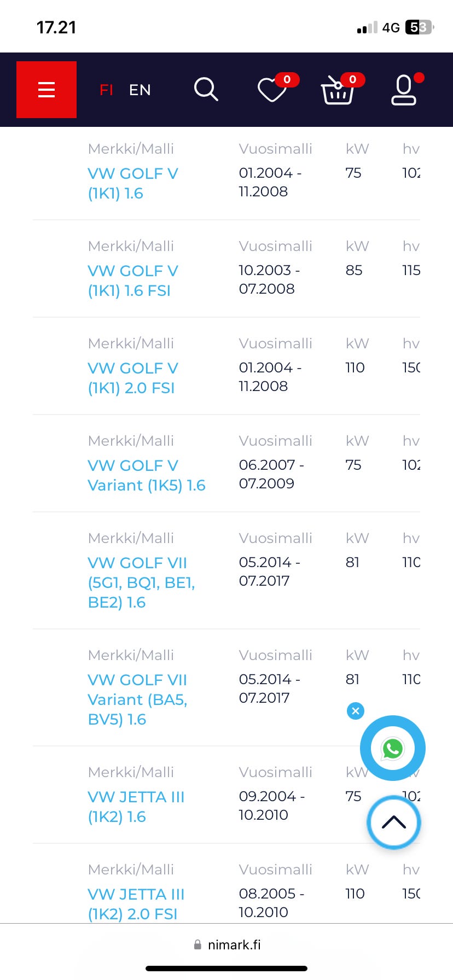Open VW JETTA III (1K2) 1.6 link
Viewport: 453px width, 980px height.
[x=136, y=807]
